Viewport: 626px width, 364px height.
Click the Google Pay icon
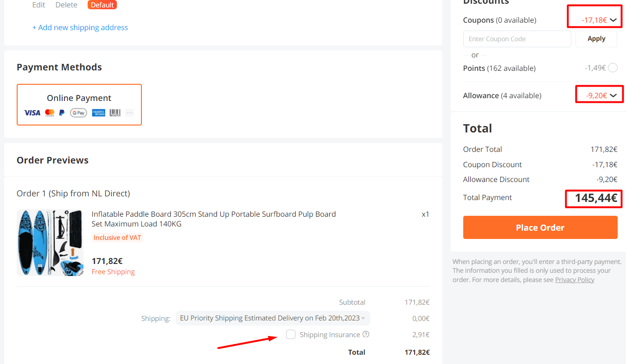78,113
